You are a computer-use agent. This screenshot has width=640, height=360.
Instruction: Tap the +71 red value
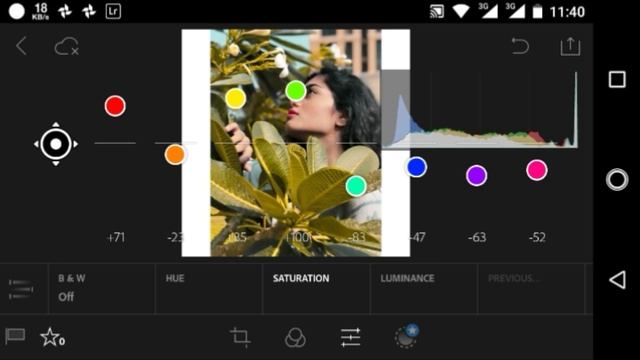(x=116, y=237)
